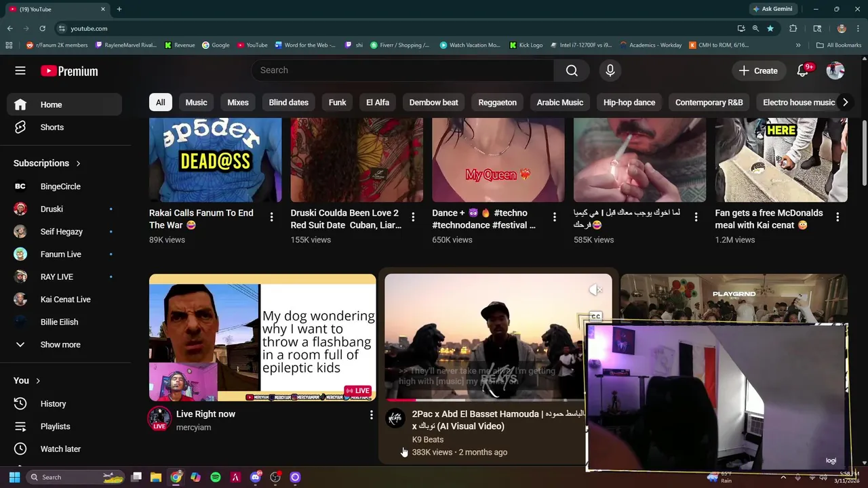Open the bookmarks apps grid
Viewport: 868px width, 488px height.
point(9,45)
